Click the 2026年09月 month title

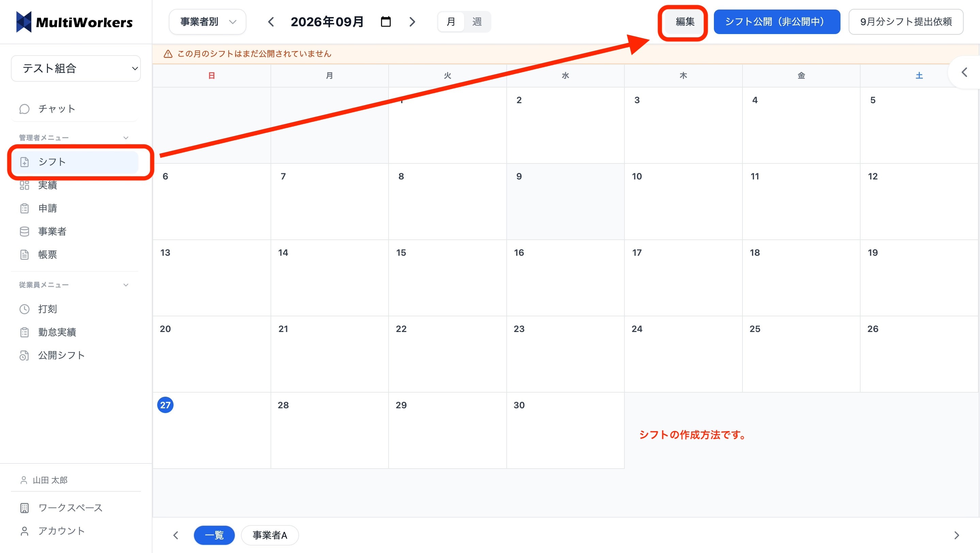pos(327,22)
